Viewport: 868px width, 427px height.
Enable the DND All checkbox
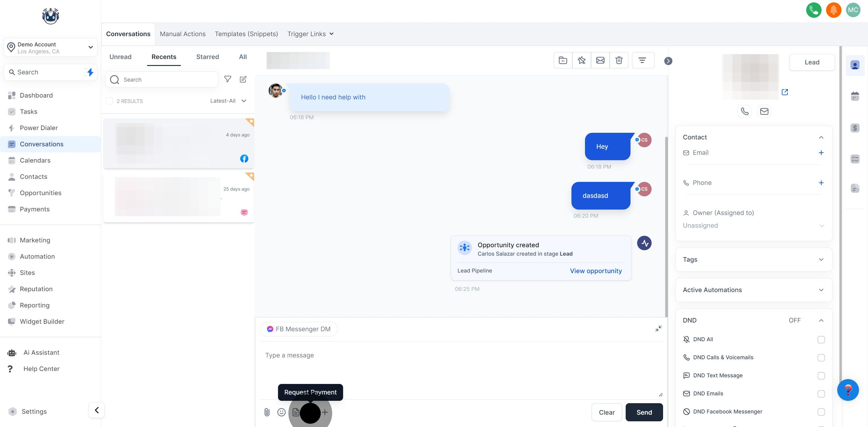821,339
